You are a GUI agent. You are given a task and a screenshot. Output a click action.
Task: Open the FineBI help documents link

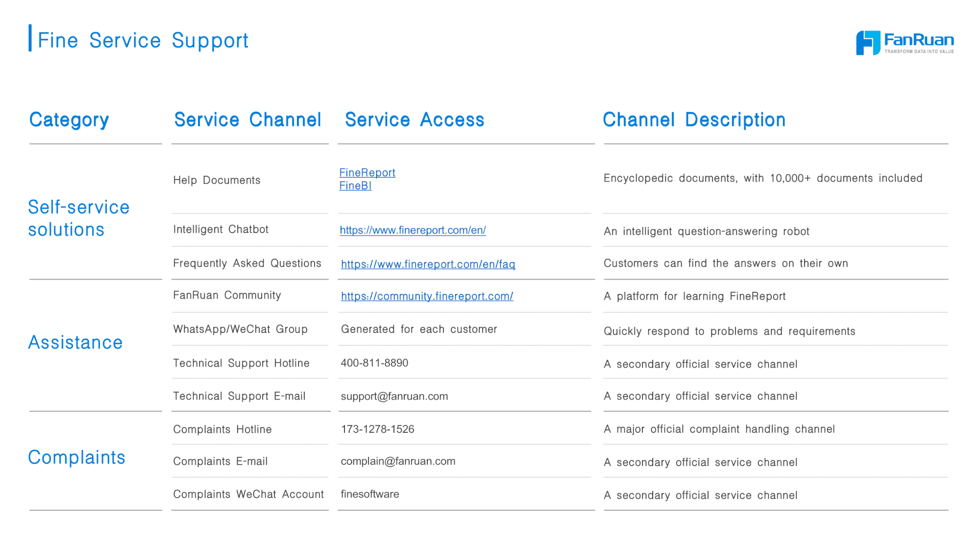[x=355, y=186]
